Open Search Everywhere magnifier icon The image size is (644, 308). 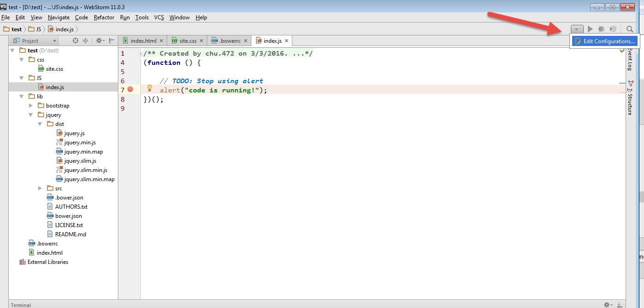630,29
